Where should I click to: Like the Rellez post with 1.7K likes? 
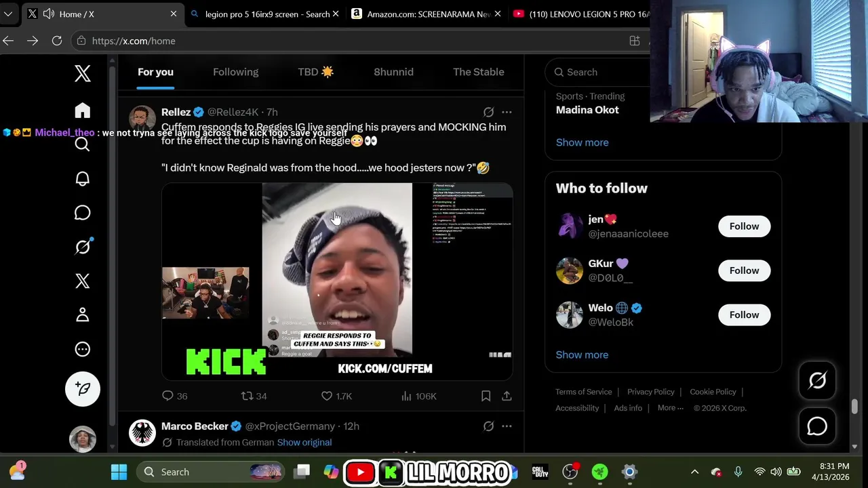coord(336,396)
